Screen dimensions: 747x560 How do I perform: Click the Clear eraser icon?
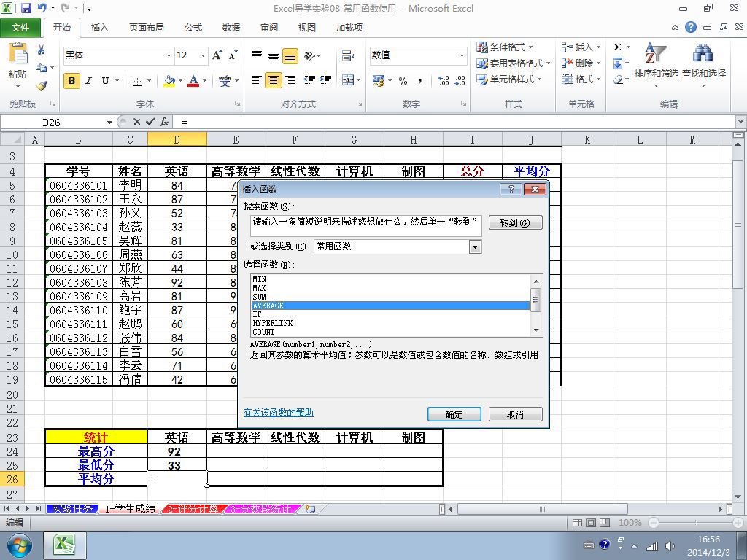coord(617,79)
